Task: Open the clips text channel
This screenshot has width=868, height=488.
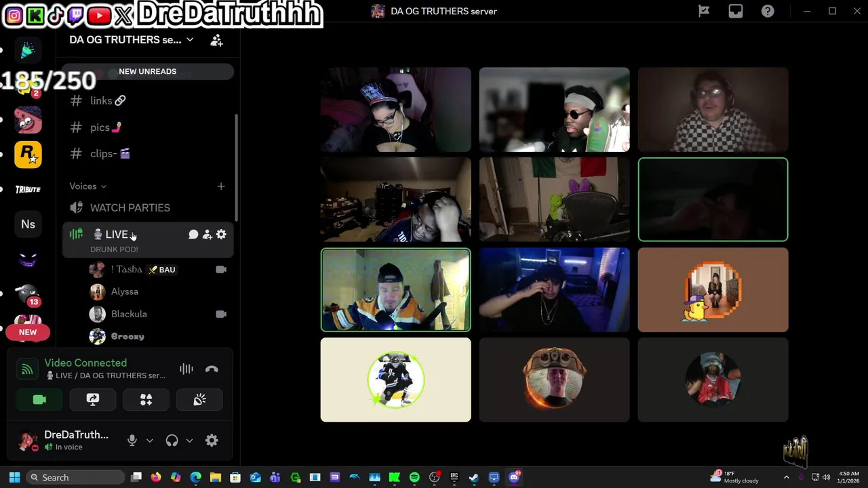Action: click(x=147, y=154)
